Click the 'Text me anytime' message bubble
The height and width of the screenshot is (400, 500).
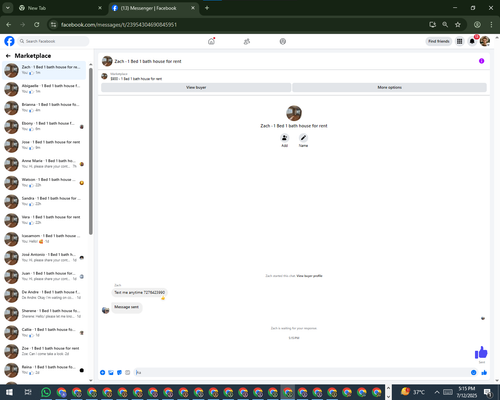click(139, 292)
